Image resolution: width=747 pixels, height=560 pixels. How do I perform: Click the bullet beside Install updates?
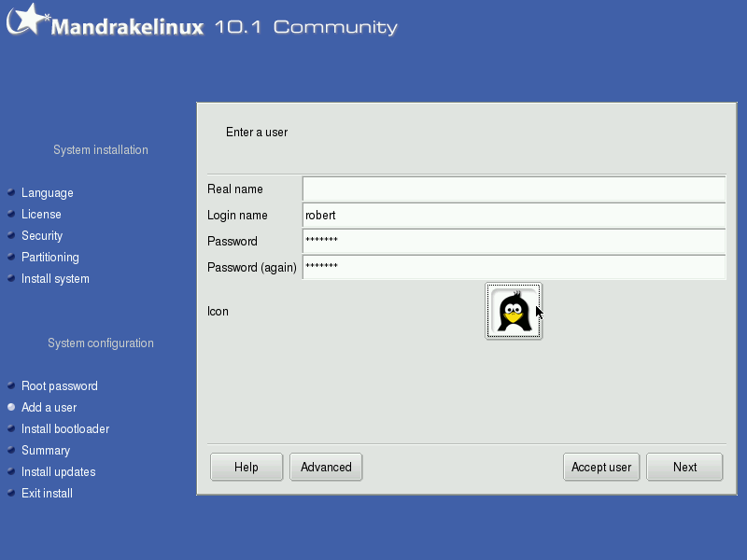11,471
